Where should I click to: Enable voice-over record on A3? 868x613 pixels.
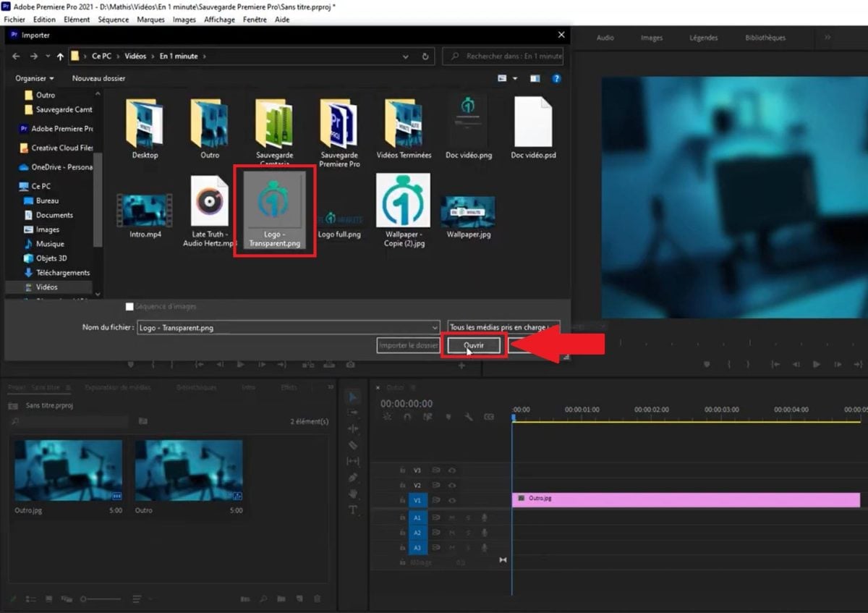click(485, 547)
